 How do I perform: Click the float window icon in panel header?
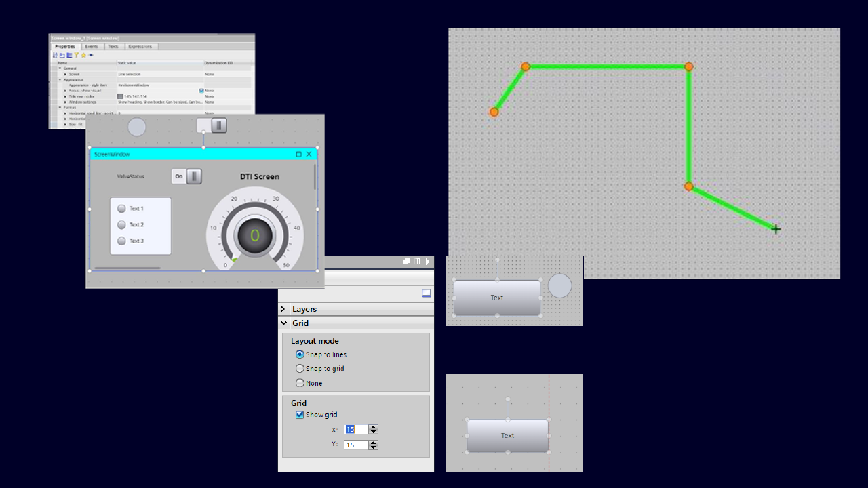coord(406,262)
